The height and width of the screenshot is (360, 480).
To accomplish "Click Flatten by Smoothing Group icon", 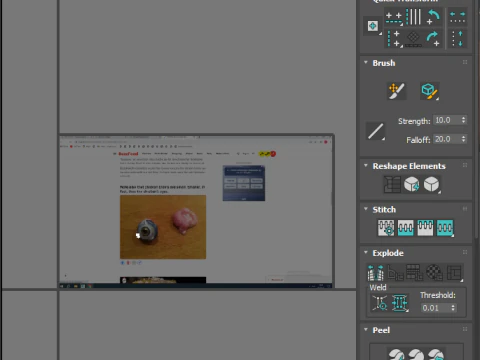I will tap(415, 273).
